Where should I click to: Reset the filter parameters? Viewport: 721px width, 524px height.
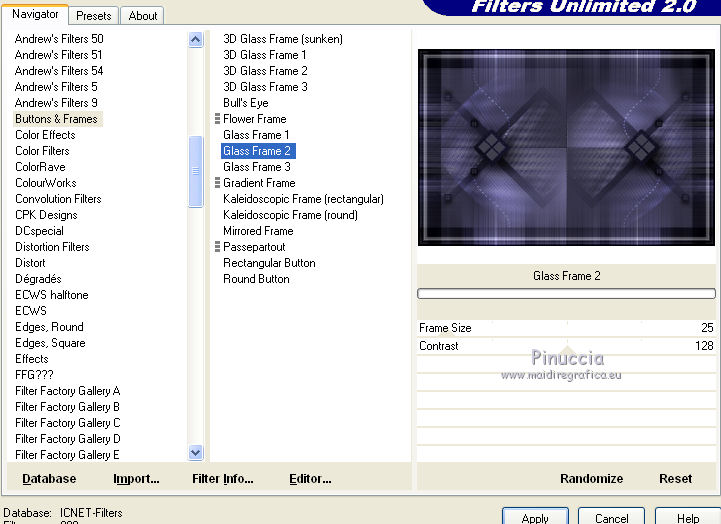675,478
